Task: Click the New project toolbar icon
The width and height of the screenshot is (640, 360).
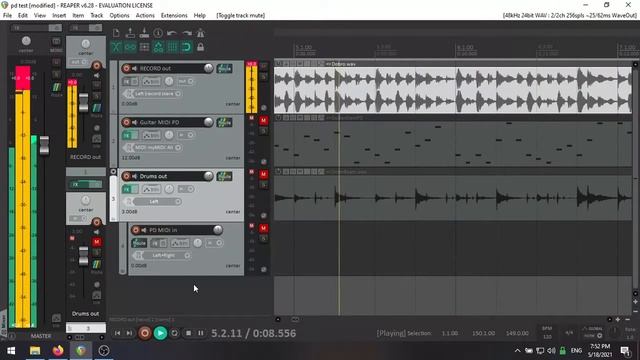Action: 116,33
